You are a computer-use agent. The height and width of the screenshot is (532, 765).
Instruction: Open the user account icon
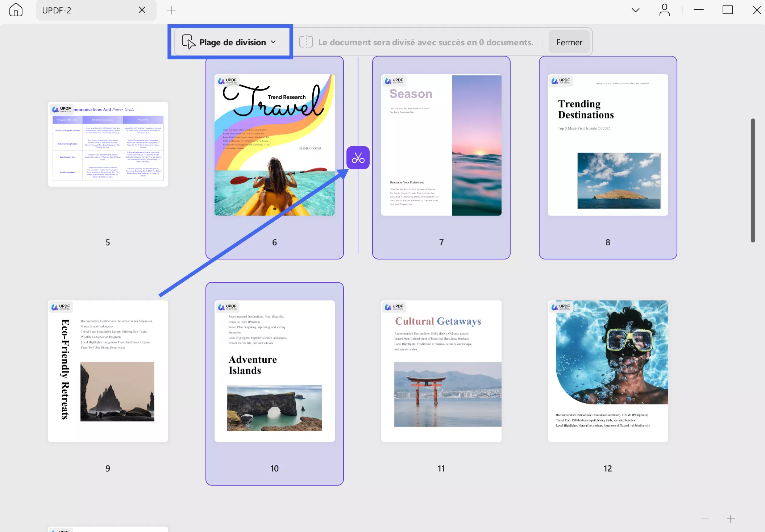coord(664,10)
